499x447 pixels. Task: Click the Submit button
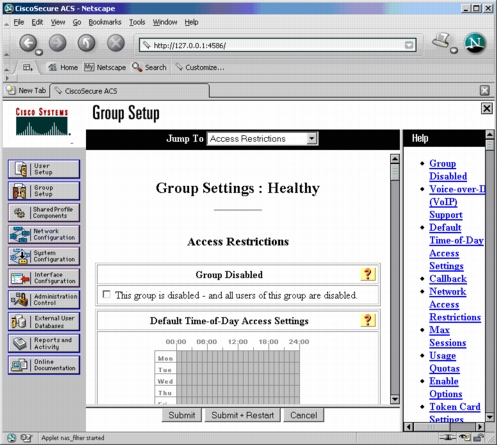click(x=182, y=415)
